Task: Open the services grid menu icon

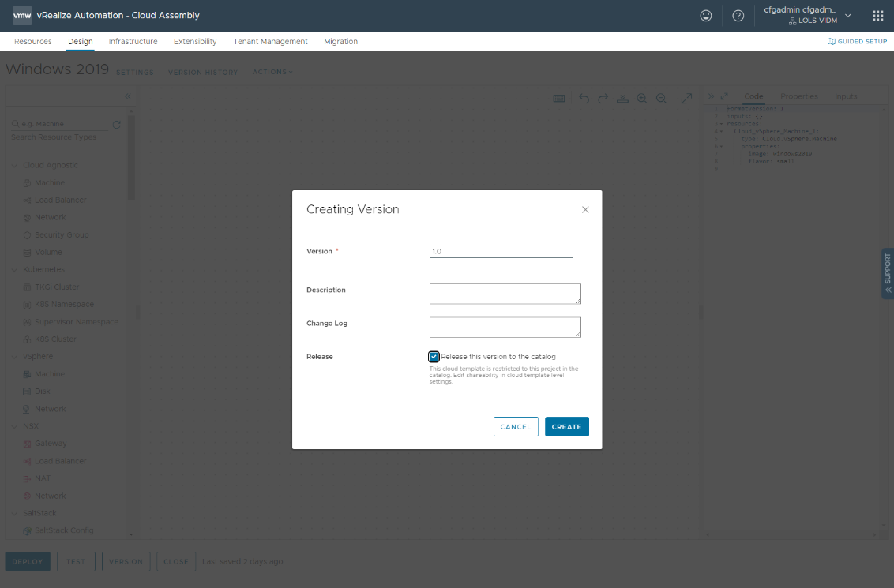Action: coord(878,16)
